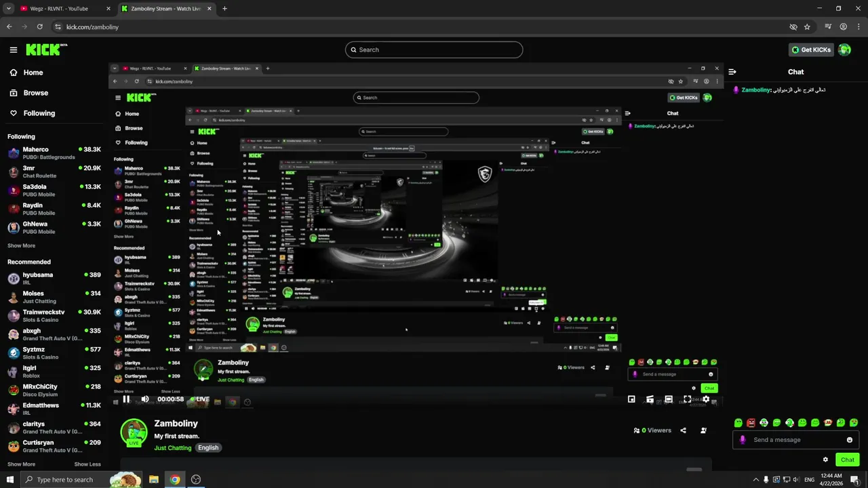This screenshot has height=488, width=868.
Task: Open hyubsama channel in main Recommended list
Action: click(54, 279)
